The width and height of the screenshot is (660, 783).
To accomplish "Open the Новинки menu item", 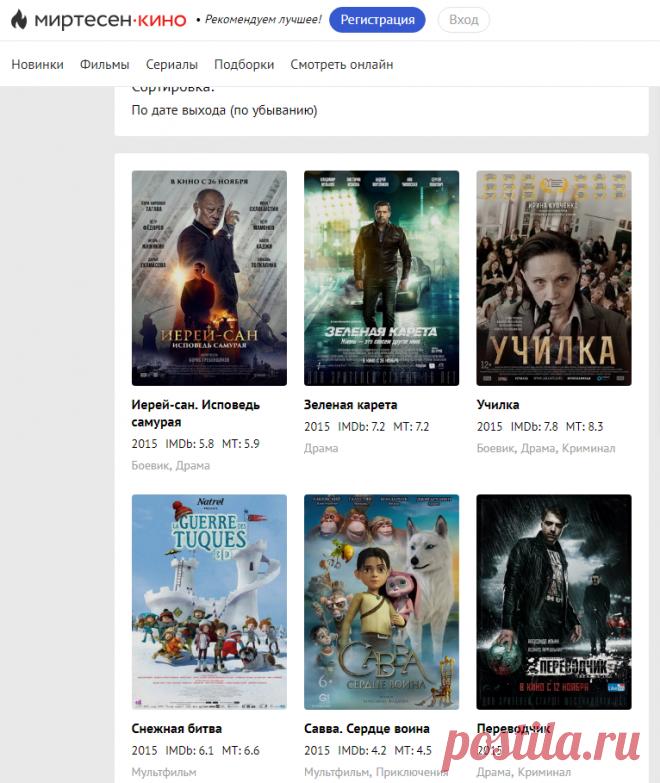I will point(37,65).
